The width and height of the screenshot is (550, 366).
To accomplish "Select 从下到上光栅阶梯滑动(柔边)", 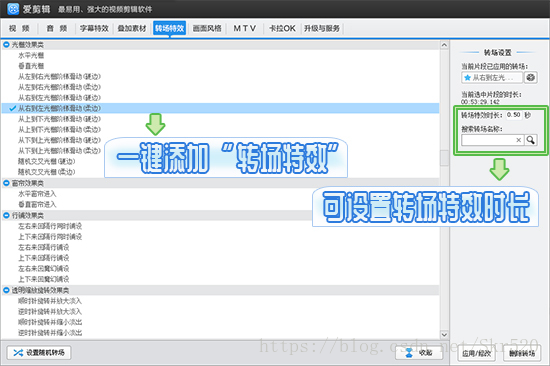I will [x=59, y=151].
